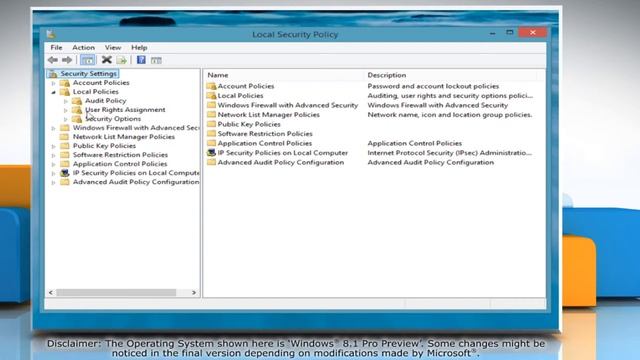Screen dimensions: 640x360
Task: Click the Delete (X) toolbar icon
Action: 107,60
